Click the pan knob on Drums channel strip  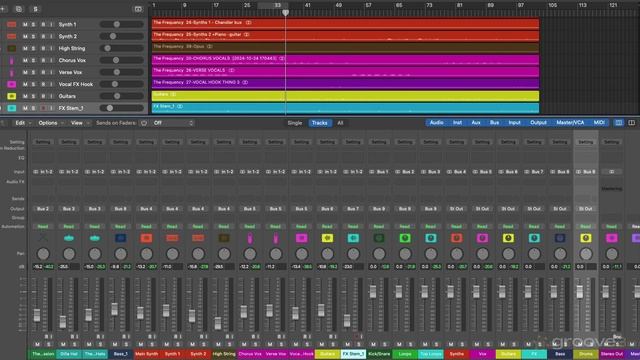(x=586, y=254)
